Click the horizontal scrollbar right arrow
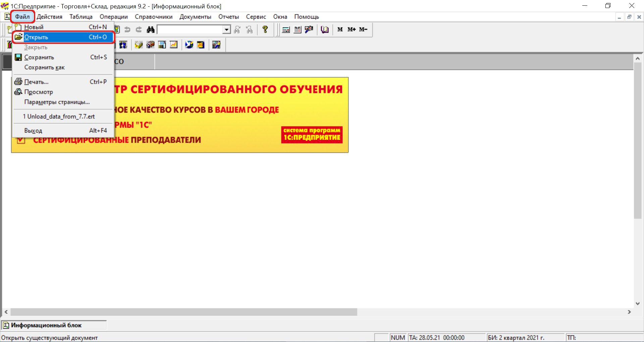The height and width of the screenshot is (342, 644). click(x=629, y=312)
